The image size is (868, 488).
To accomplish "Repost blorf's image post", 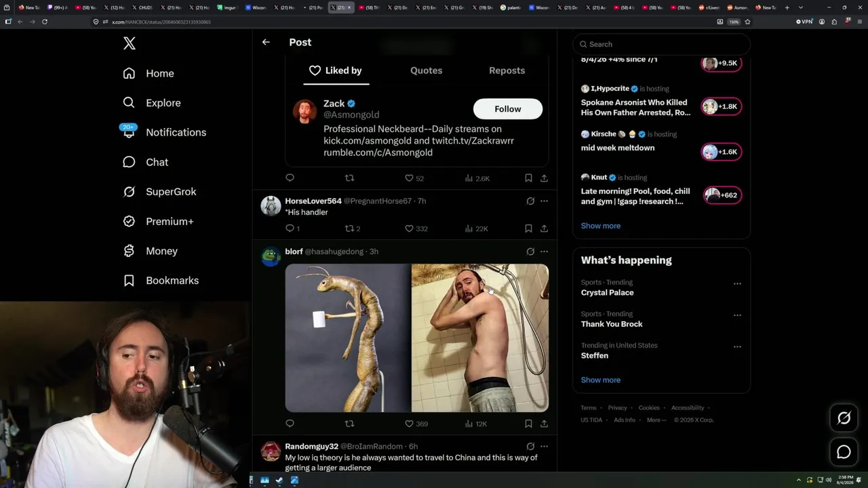I will click(x=350, y=424).
